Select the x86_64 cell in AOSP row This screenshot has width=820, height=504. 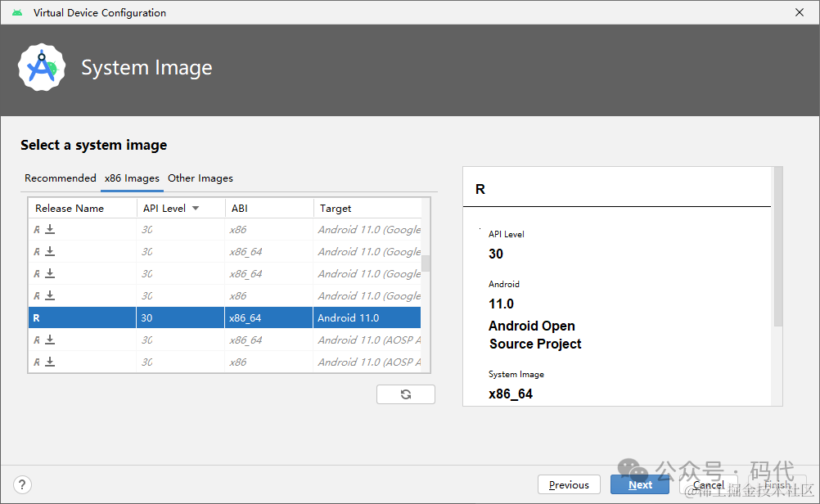268,340
